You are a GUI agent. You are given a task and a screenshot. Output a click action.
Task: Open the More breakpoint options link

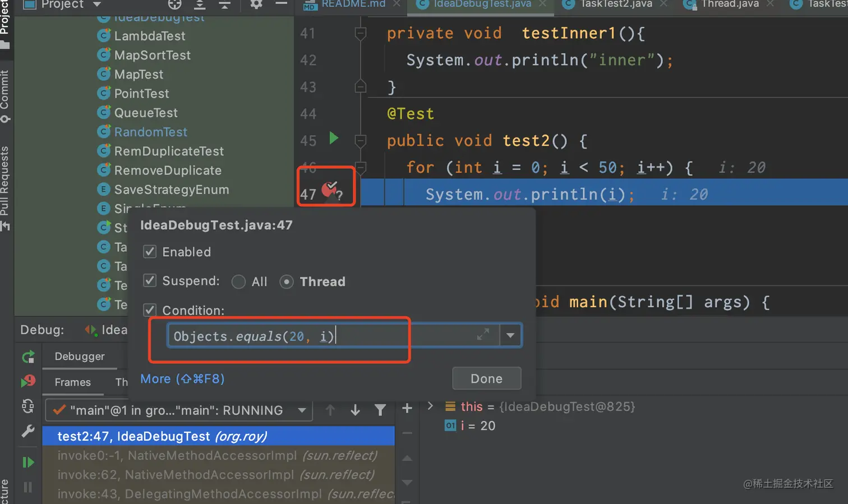pos(182,379)
